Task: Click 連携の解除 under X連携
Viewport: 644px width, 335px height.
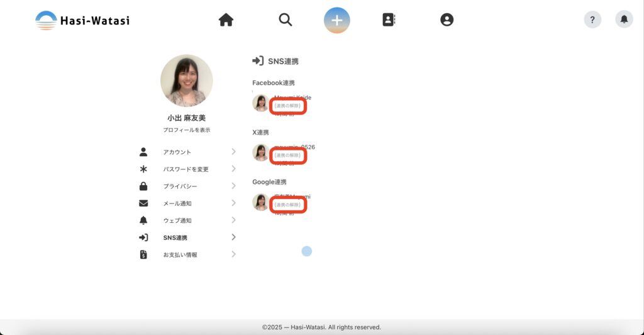Action: pos(288,155)
